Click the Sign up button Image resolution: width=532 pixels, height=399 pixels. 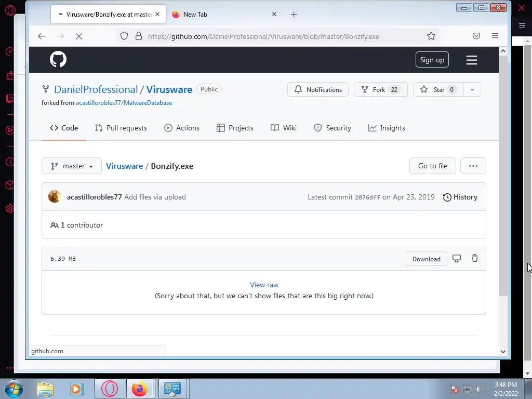(432, 60)
